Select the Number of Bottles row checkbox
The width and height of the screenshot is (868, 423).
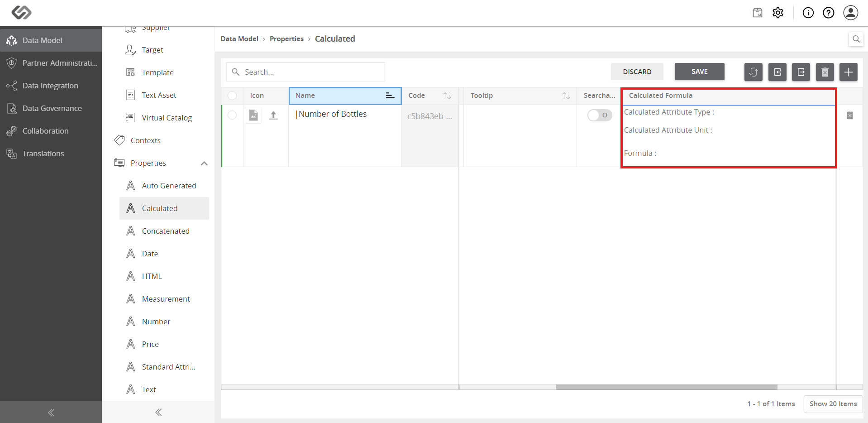(x=232, y=115)
